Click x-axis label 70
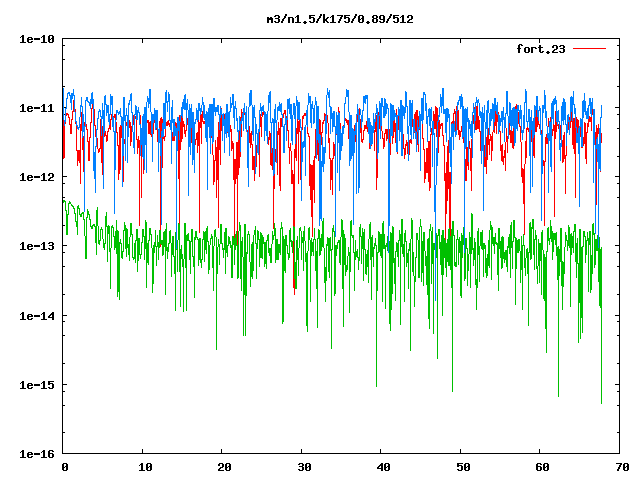Screen dimensions: 640x480 [622, 467]
